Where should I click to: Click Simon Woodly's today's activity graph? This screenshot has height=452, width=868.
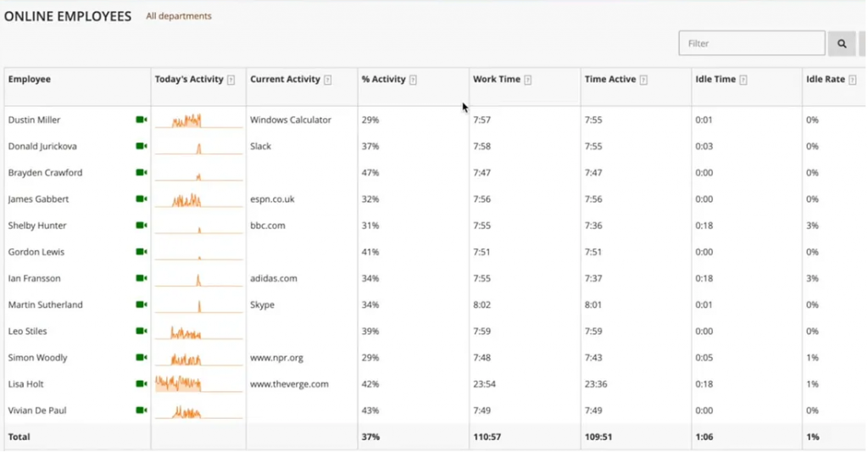(198, 359)
